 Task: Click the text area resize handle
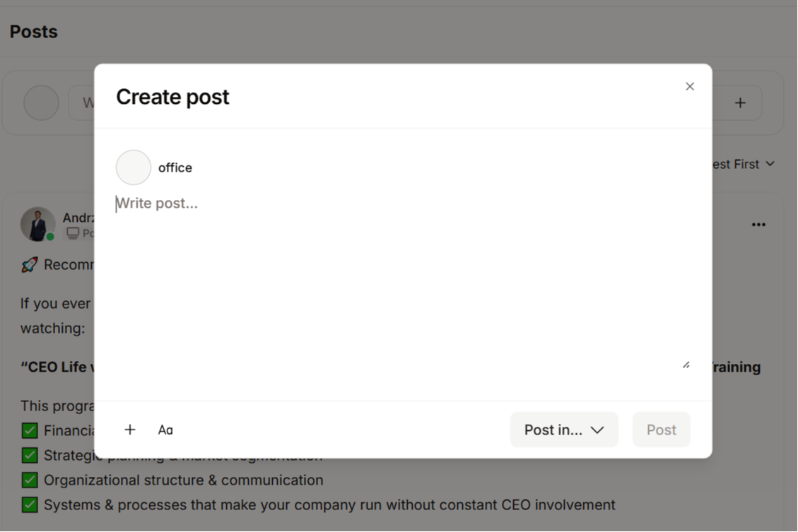click(686, 365)
